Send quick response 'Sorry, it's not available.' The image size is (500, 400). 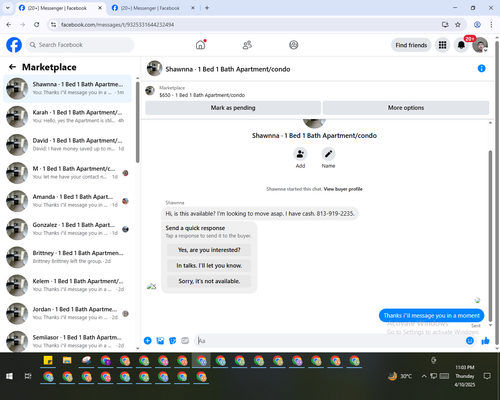pyautogui.click(x=209, y=281)
